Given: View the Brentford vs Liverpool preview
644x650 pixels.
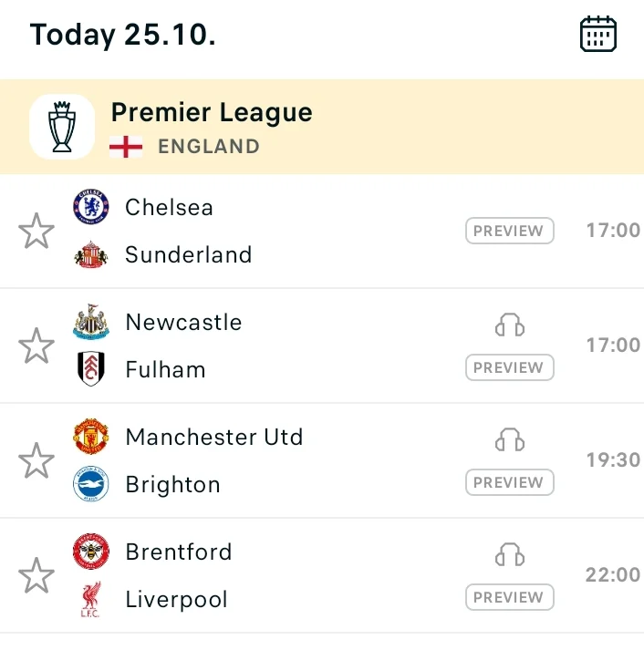Looking at the screenshot, I should pyautogui.click(x=510, y=598).
